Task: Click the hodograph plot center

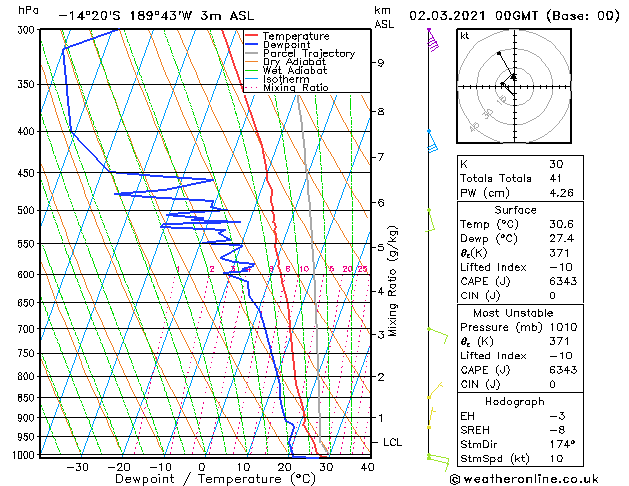Action: 514,86
